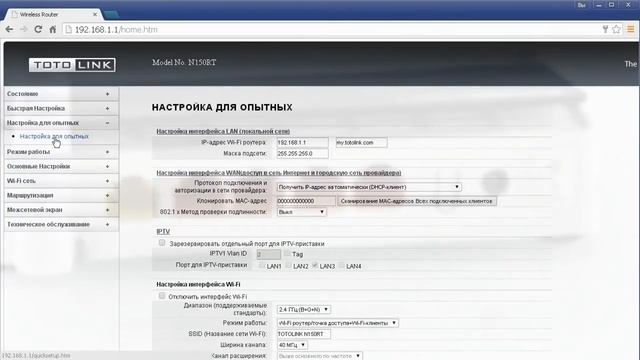Close the Wireless Router tab
Screen dimensions: 640x360
pyautogui.click(x=95, y=14)
